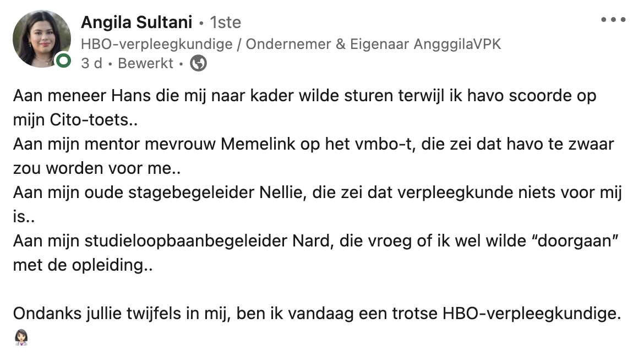Click the sentence about mevrouw Memelink
Image resolution: width=644 pixels, height=362 pixels.
pos(314,144)
